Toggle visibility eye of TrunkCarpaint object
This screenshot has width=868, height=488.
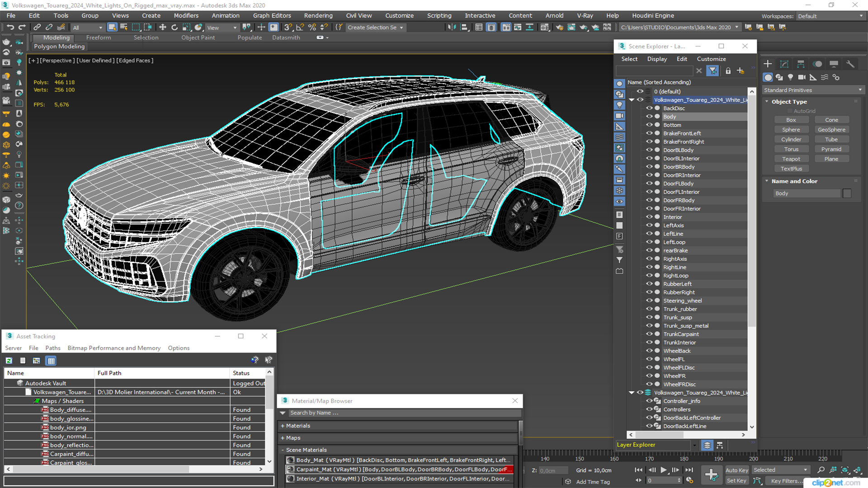pos(649,334)
